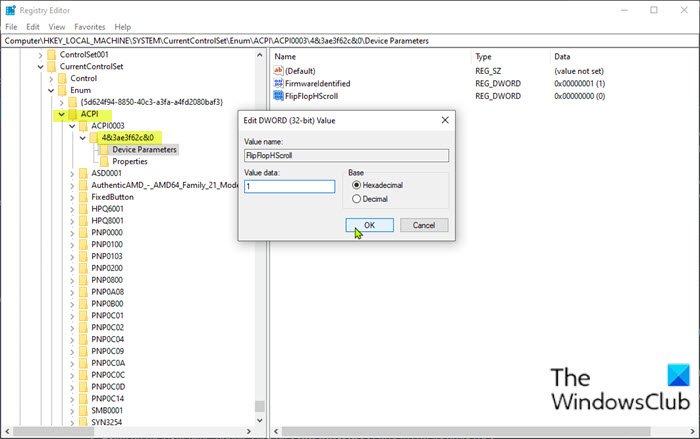The height and width of the screenshot is (439, 700).
Task: Collapse the 4&3ae3f62c&0 tree node
Action: (x=83, y=138)
